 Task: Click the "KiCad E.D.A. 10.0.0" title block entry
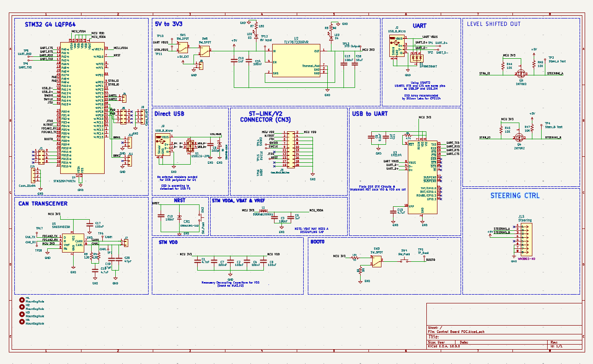pyautogui.click(x=443, y=346)
